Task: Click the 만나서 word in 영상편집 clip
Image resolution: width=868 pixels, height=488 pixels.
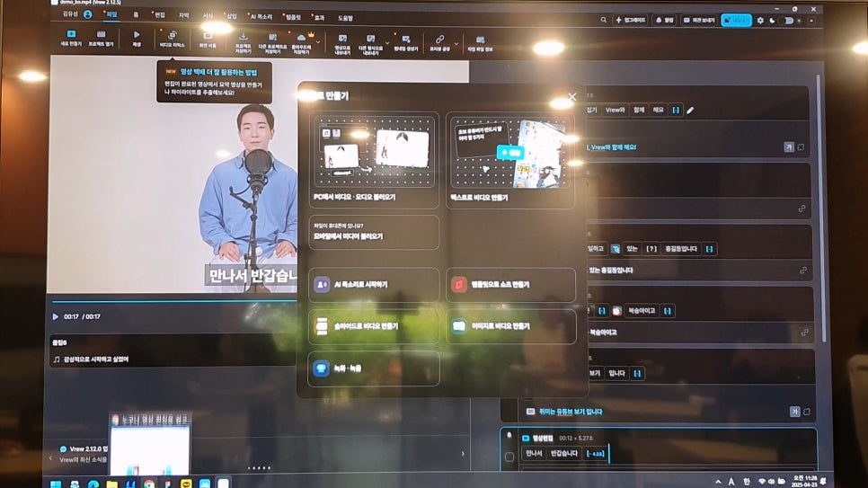Action: [x=534, y=453]
